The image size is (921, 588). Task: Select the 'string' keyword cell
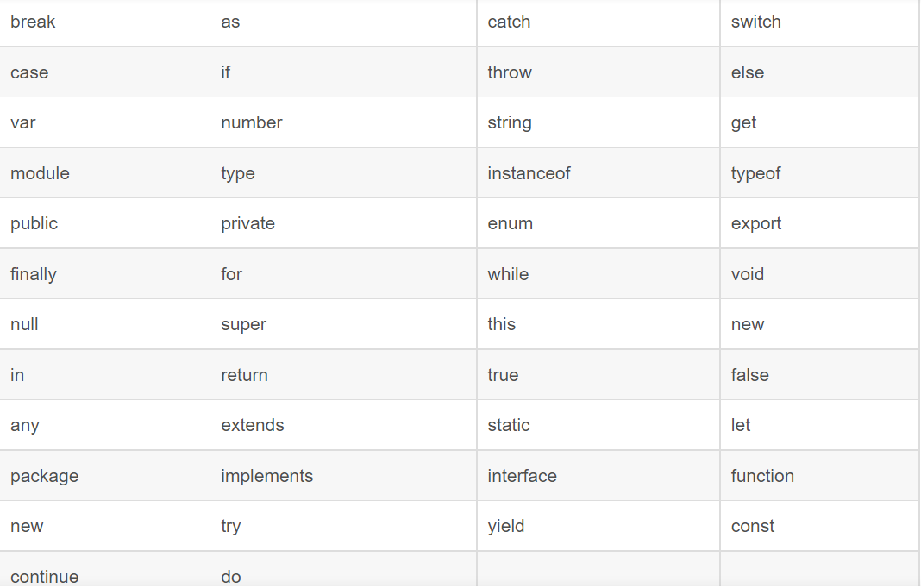[x=510, y=123]
